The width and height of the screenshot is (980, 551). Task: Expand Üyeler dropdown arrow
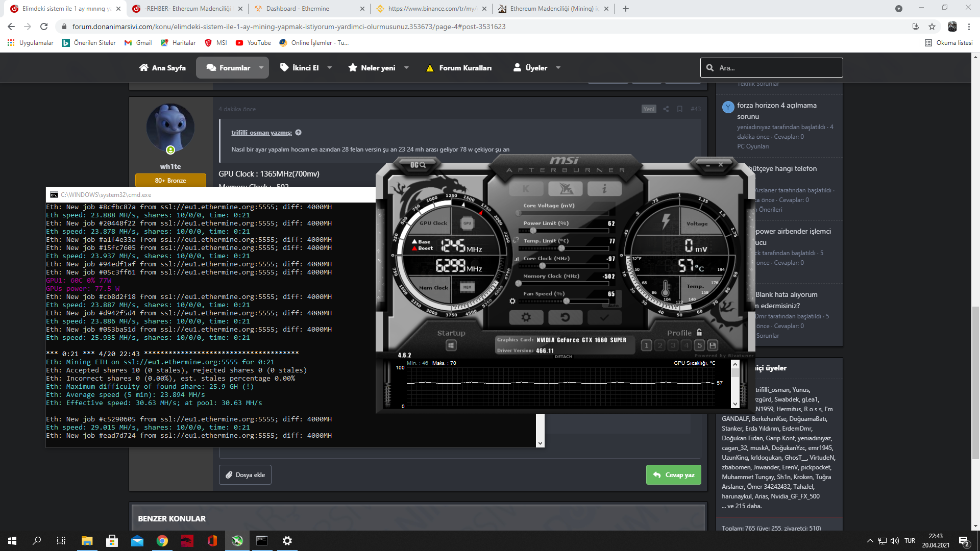(558, 68)
